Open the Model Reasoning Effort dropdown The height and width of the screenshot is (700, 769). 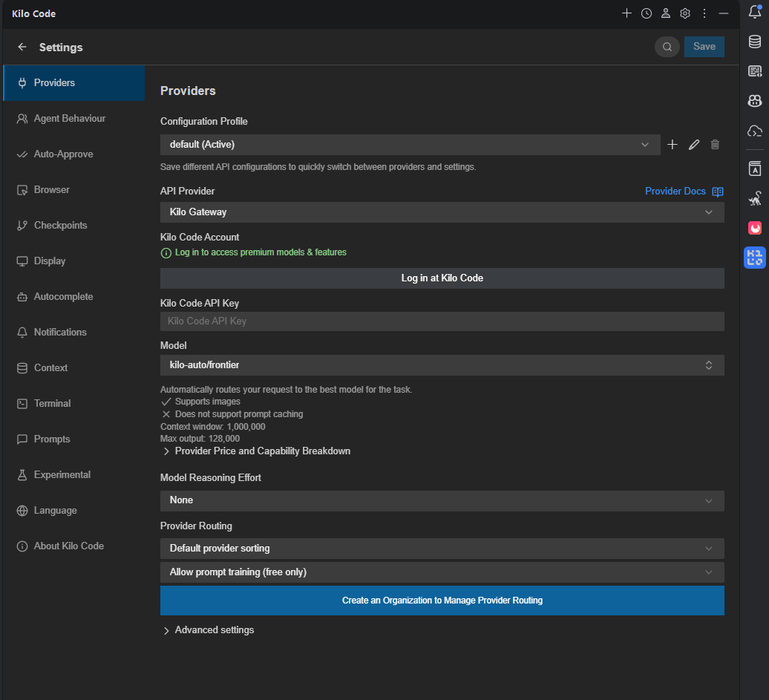[442, 500]
